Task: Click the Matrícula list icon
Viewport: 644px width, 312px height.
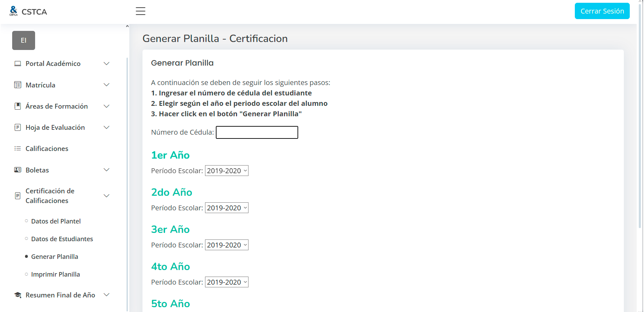Action: (17, 85)
